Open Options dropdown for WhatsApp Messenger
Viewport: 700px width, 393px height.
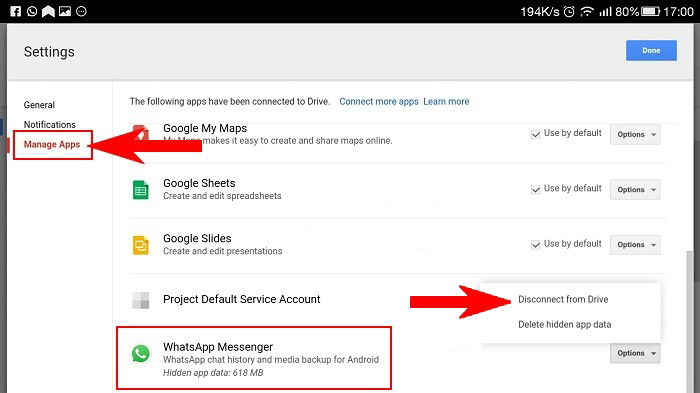pos(635,353)
